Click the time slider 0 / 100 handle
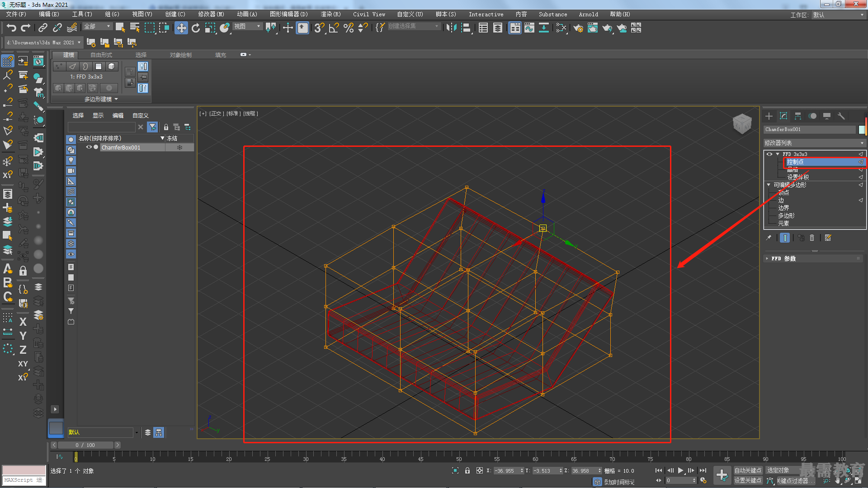This screenshot has width=868, height=488. point(85,445)
